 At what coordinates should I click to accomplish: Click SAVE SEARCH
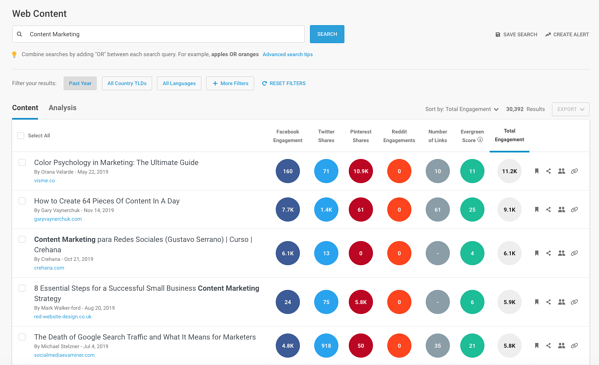(516, 34)
